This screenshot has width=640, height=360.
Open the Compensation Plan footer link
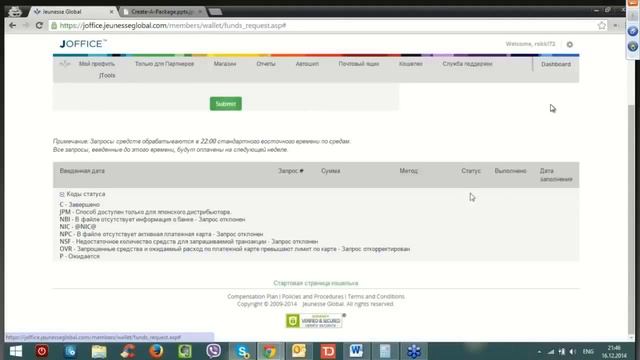pyautogui.click(x=252, y=296)
